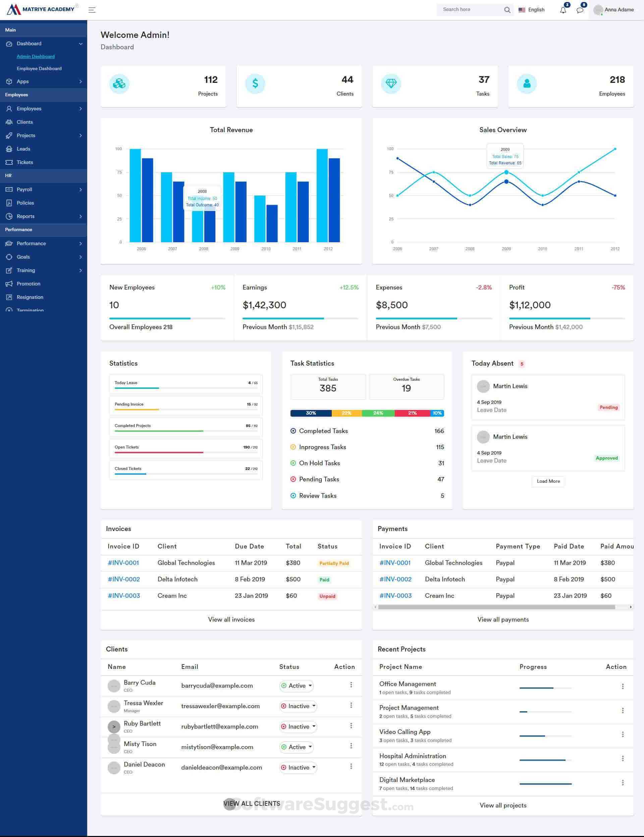Open action menu for Office Management project
The image size is (644, 837).
point(623,686)
